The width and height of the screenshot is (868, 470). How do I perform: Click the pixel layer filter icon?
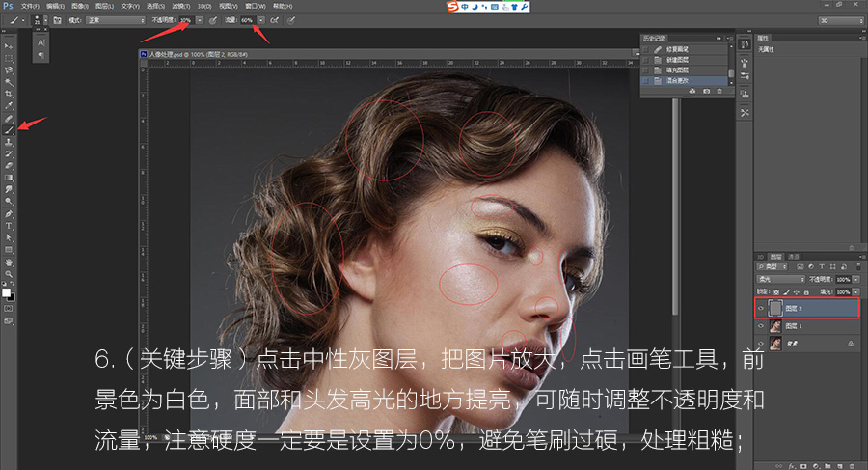(800, 266)
